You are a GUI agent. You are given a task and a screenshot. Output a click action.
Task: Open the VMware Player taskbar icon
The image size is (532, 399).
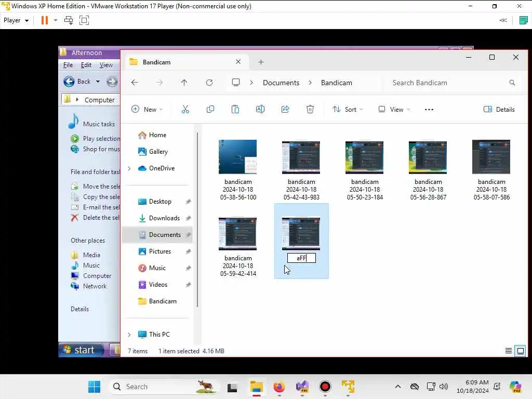click(348, 387)
